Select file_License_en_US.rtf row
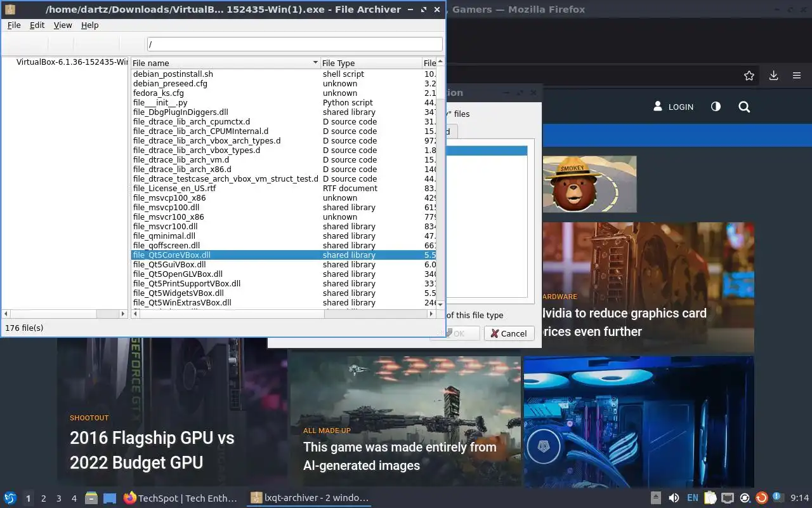812x508 pixels. point(284,189)
